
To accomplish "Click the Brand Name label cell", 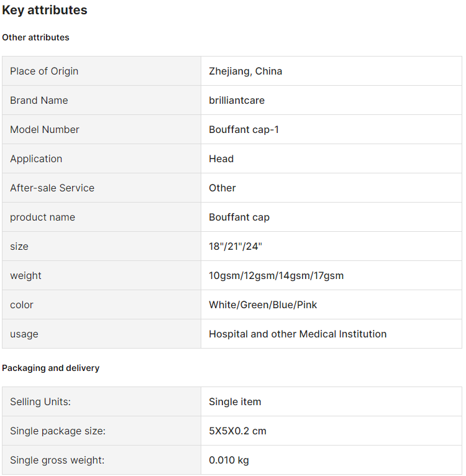I will (x=101, y=100).
